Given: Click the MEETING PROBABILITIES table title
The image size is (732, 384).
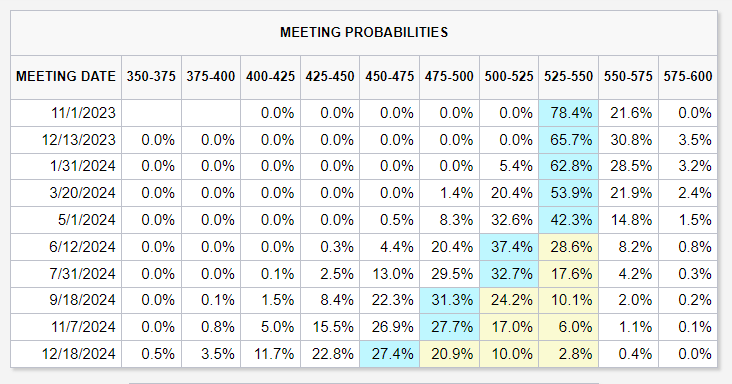Looking at the screenshot, I should click(x=364, y=32).
